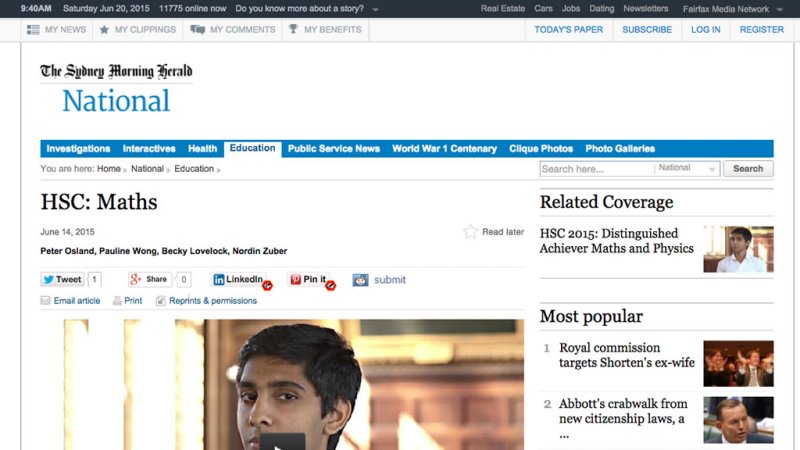Click the 'Reprints & permissions' text link
The height and width of the screenshot is (450, 800).
click(x=213, y=301)
